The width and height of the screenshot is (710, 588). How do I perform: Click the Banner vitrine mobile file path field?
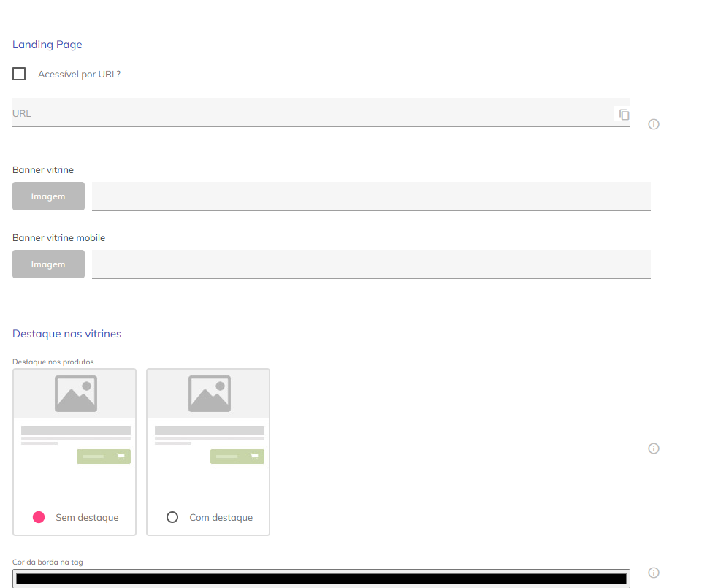(x=371, y=264)
